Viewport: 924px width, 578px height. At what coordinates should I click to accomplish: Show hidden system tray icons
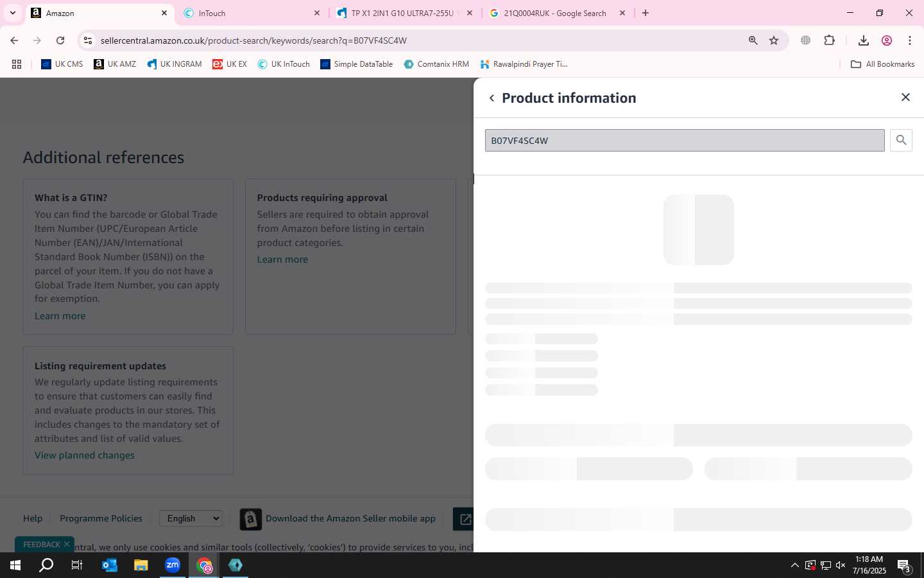click(794, 565)
